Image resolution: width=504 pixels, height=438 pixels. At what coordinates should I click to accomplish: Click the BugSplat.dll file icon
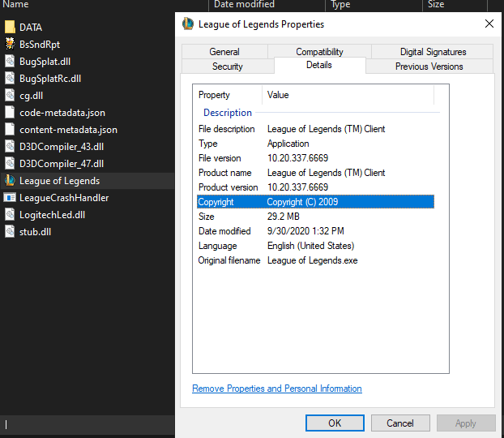click(x=10, y=61)
